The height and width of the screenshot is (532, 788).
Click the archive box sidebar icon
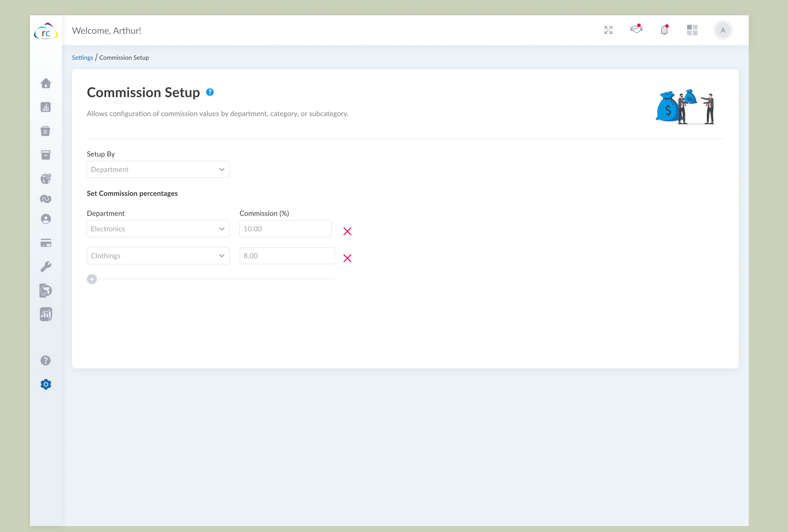coord(46,155)
